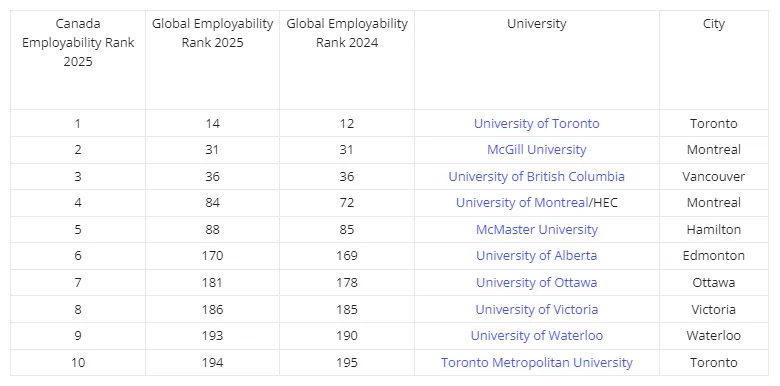
Task: Click the Global Employability Rank 2024 header
Action: click(x=347, y=33)
